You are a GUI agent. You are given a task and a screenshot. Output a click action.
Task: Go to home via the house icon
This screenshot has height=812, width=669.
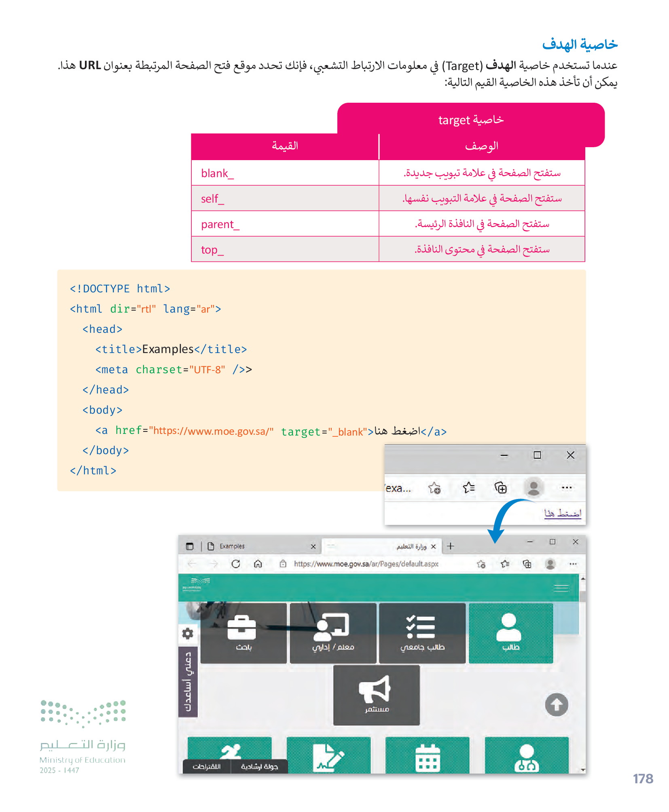pyautogui.click(x=258, y=564)
